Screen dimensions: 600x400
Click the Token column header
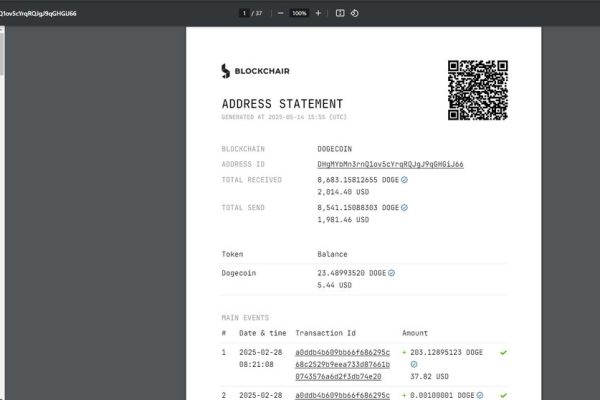click(232, 254)
